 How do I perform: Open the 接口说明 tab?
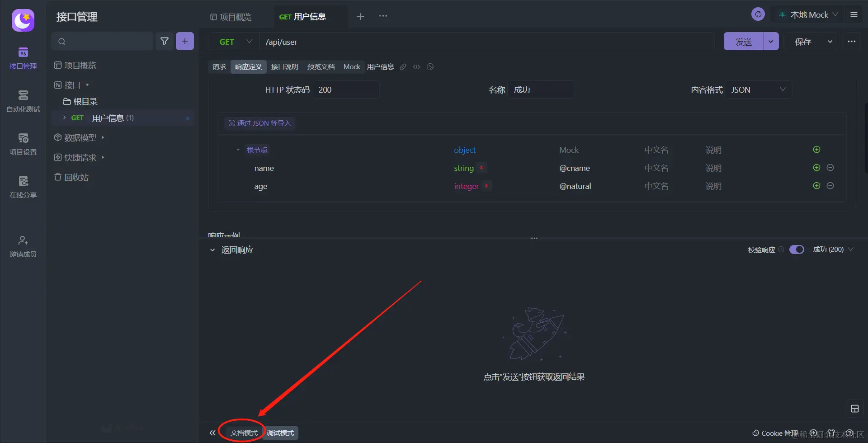[x=284, y=67]
